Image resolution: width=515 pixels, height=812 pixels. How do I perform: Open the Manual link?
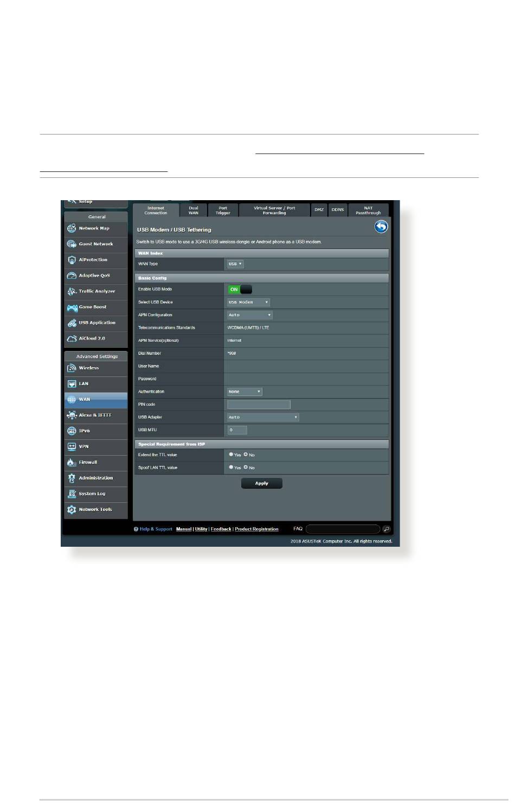[184, 529]
